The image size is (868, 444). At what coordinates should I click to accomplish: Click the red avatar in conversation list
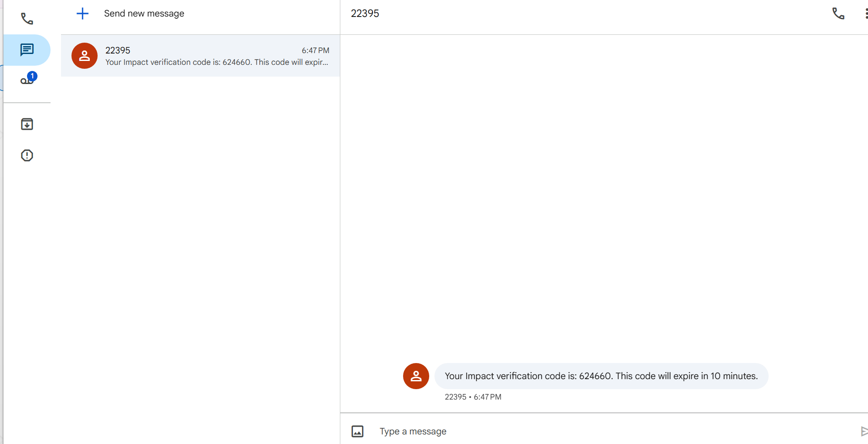point(85,56)
